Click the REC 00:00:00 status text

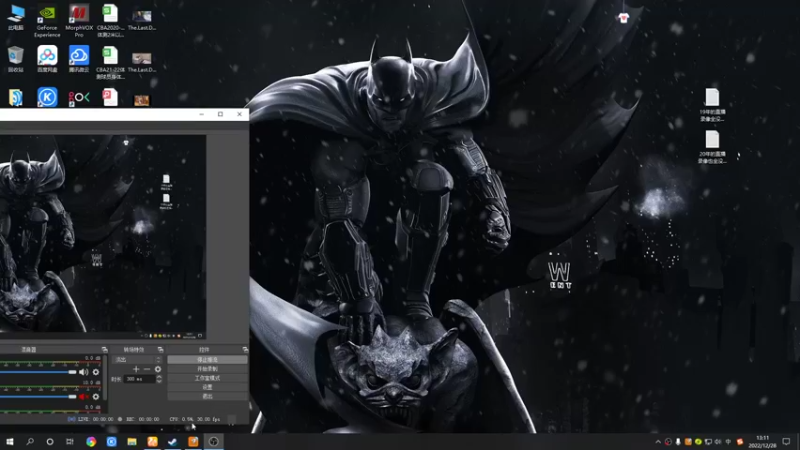point(142,419)
